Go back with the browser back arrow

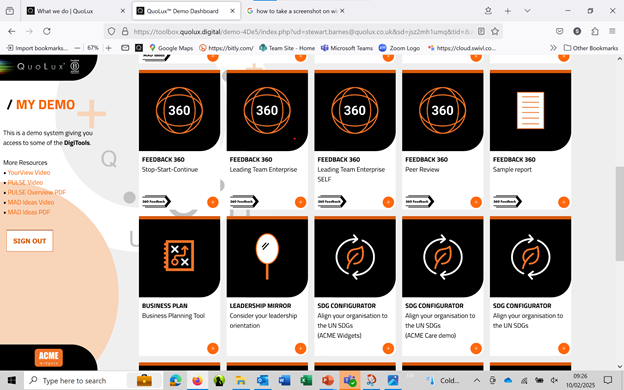point(12,31)
